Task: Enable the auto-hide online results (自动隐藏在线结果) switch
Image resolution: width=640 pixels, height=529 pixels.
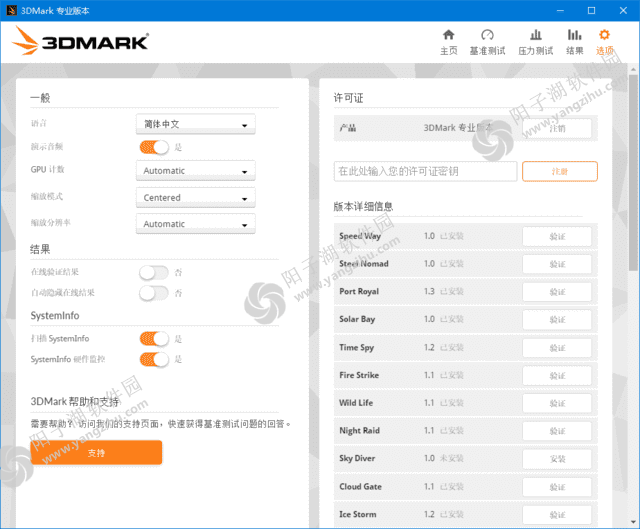Action: 154,293
